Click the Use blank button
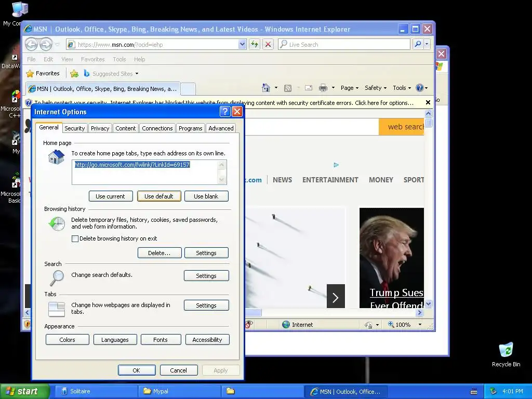 206,196
